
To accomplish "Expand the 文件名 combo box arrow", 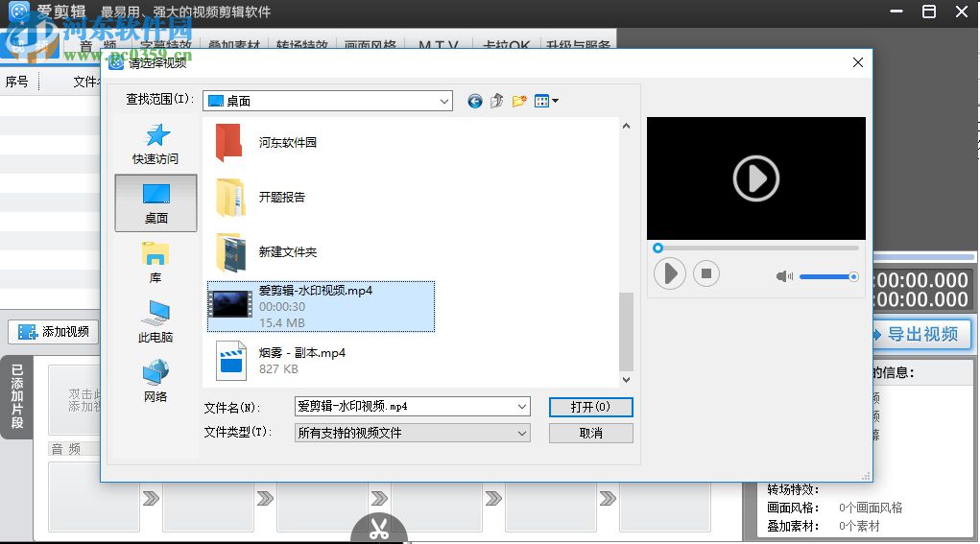I will pyautogui.click(x=522, y=407).
